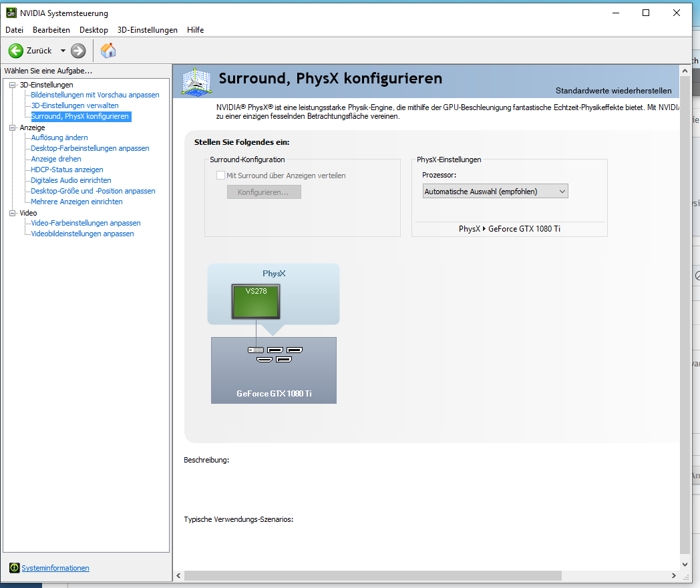Image resolution: width=700 pixels, height=588 pixels.
Task: Open the home page icon in toolbar
Action: pyautogui.click(x=108, y=51)
